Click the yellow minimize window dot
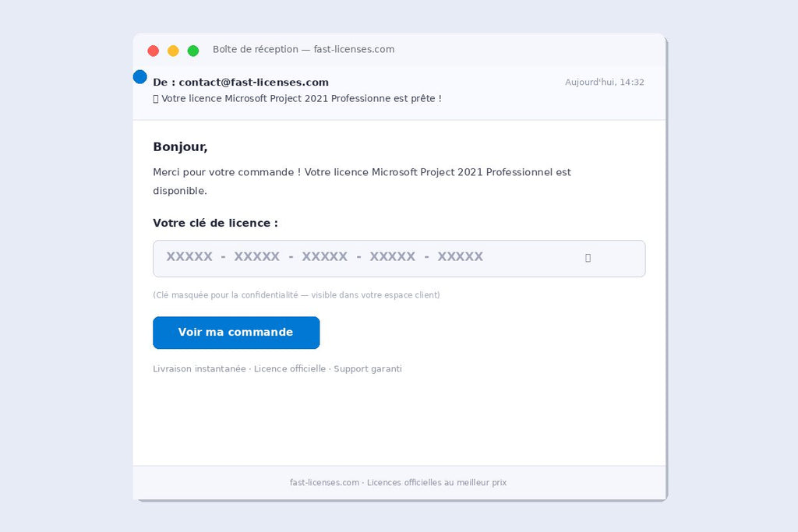The image size is (798, 532). pyautogui.click(x=173, y=51)
